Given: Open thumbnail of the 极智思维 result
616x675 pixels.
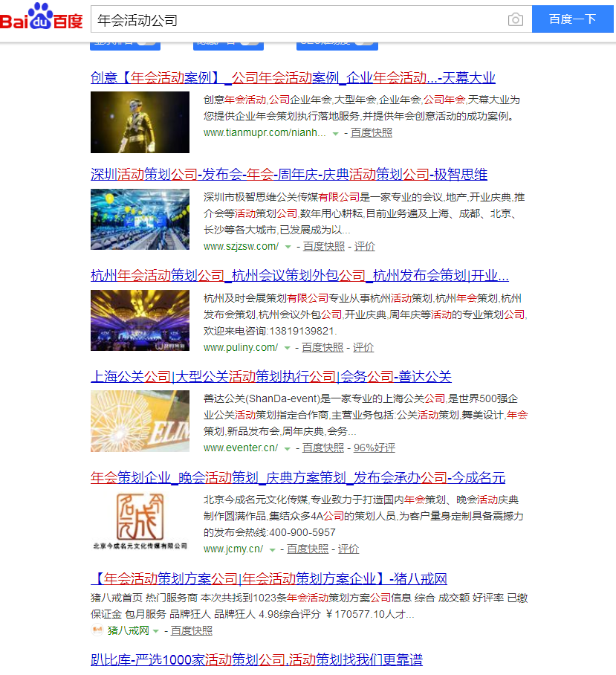Looking at the screenshot, I should click(140, 219).
